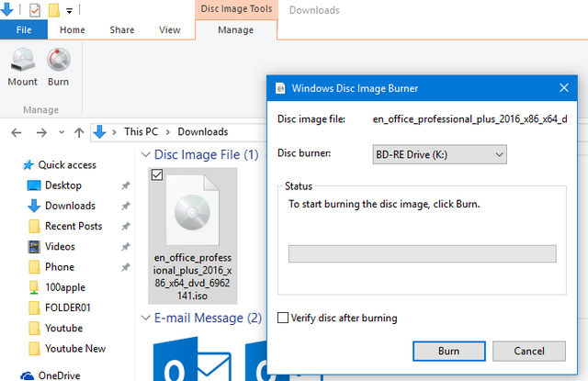Viewport: 588px width, 381px height.
Task: Open Videos in Quick access
Action: coord(60,247)
